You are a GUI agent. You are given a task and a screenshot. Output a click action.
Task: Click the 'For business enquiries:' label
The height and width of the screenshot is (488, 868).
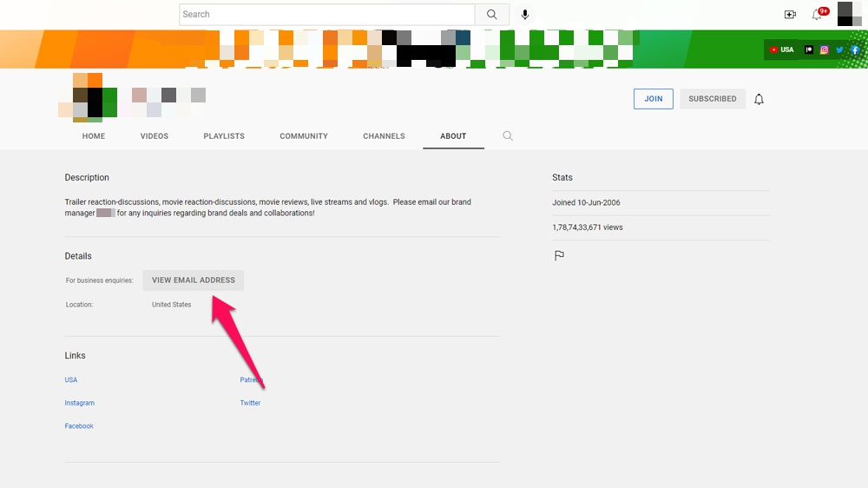(x=100, y=280)
